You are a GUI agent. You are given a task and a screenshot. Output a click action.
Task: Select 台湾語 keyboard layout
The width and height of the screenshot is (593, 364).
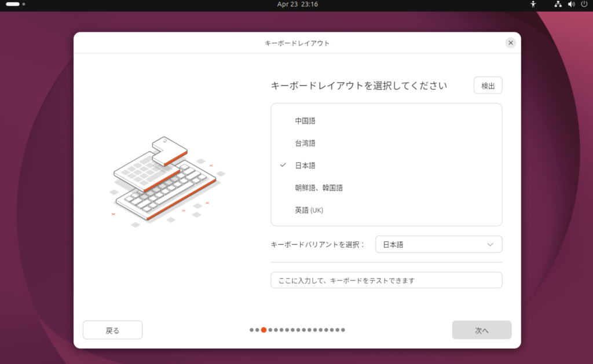(305, 143)
